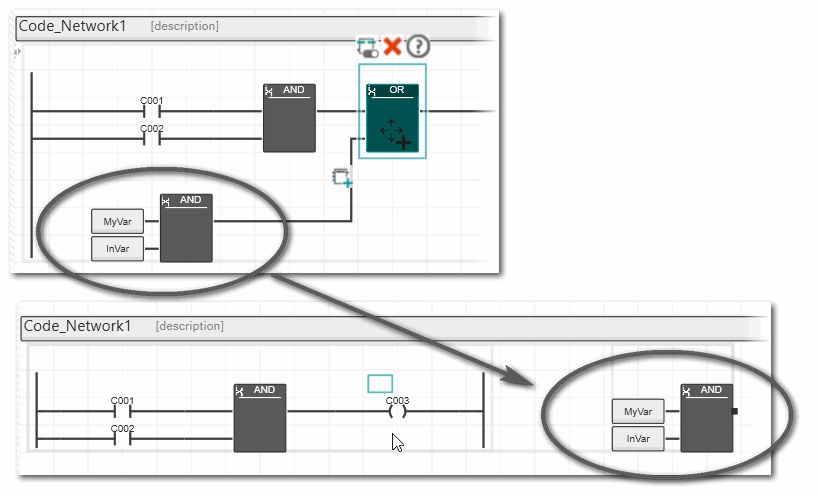The image size is (818, 495).
Task: Select the teal OR function block
Action: (x=392, y=118)
